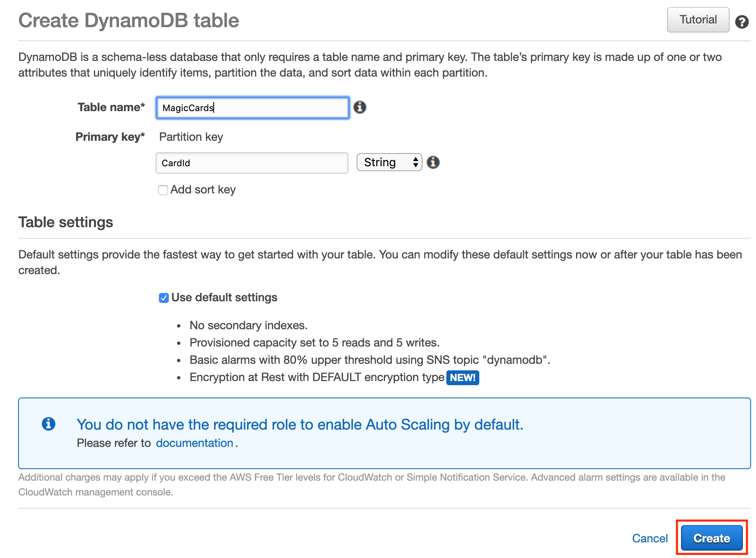Click the blue Create button
Viewport: 756px width, 558px height.
(x=711, y=538)
